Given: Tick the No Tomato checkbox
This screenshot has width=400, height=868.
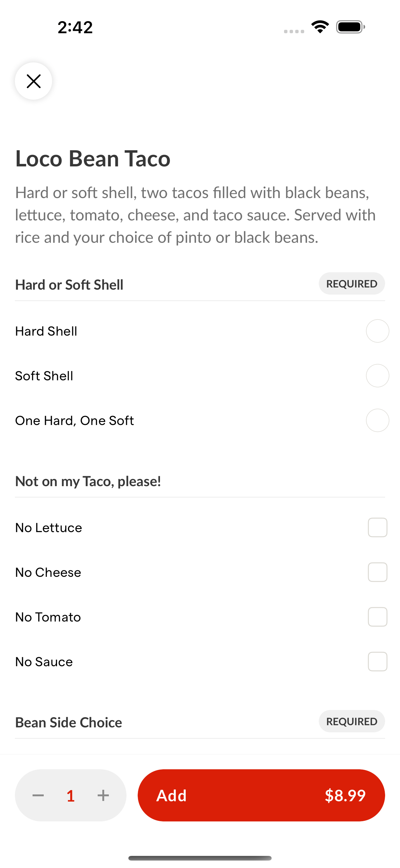Looking at the screenshot, I should 377,617.
